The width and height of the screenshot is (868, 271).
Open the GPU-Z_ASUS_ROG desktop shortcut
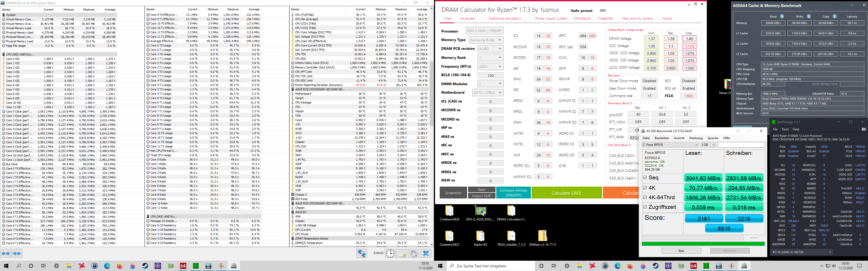coord(480,213)
